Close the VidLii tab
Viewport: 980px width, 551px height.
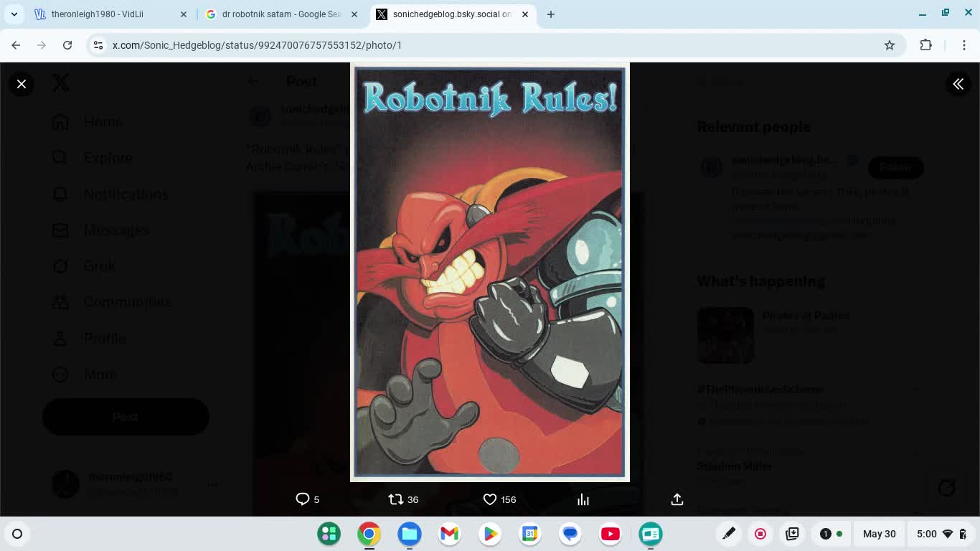coord(184,14)
